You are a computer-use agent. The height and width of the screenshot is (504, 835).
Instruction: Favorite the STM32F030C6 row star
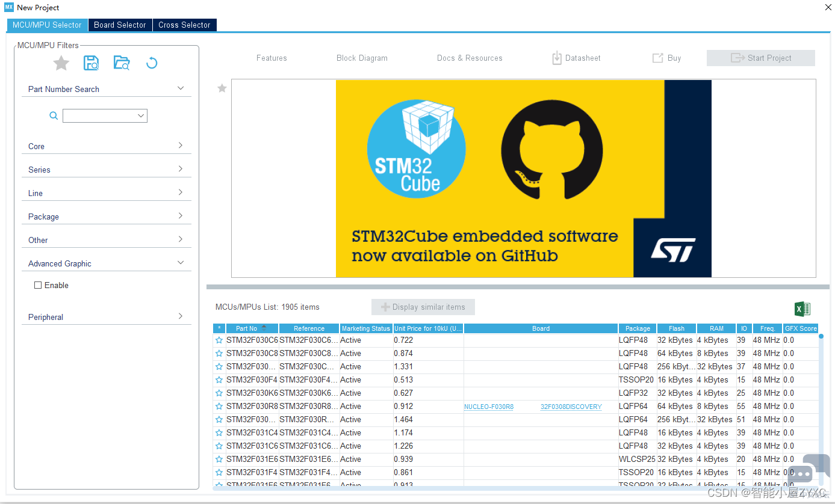219,340
